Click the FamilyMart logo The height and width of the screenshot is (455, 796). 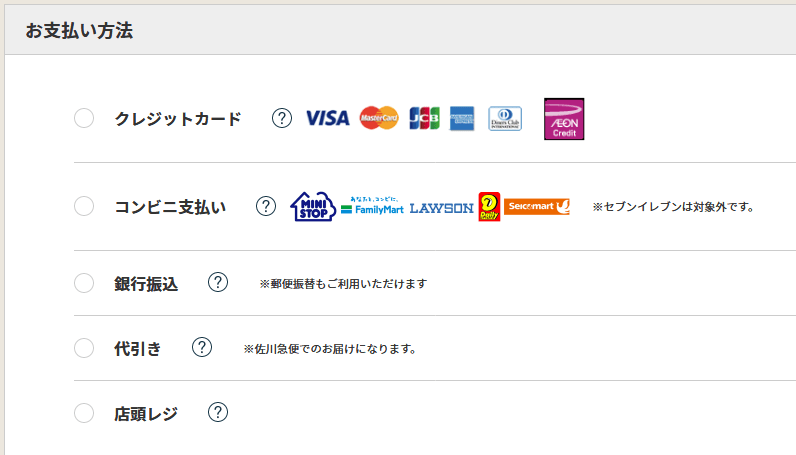372,207
